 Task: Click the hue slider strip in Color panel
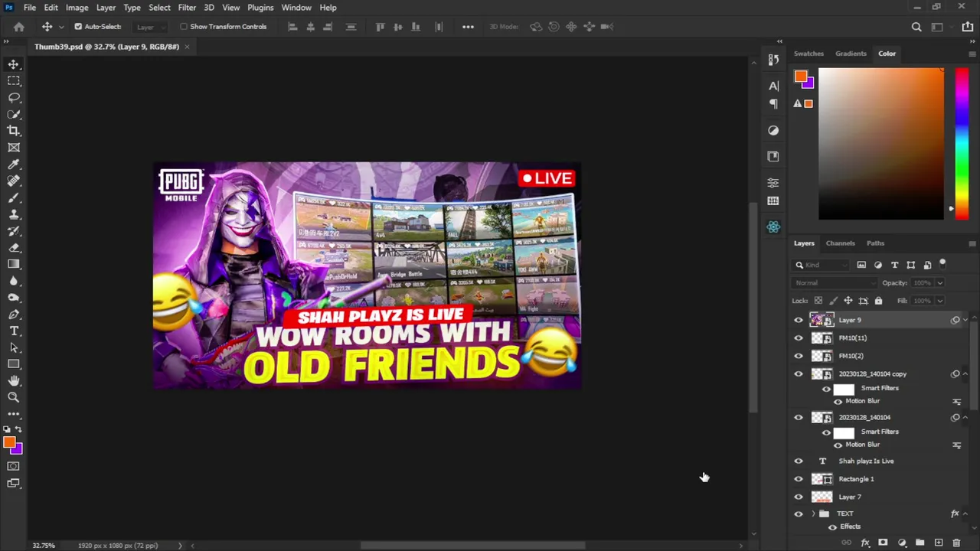(962, 144)
